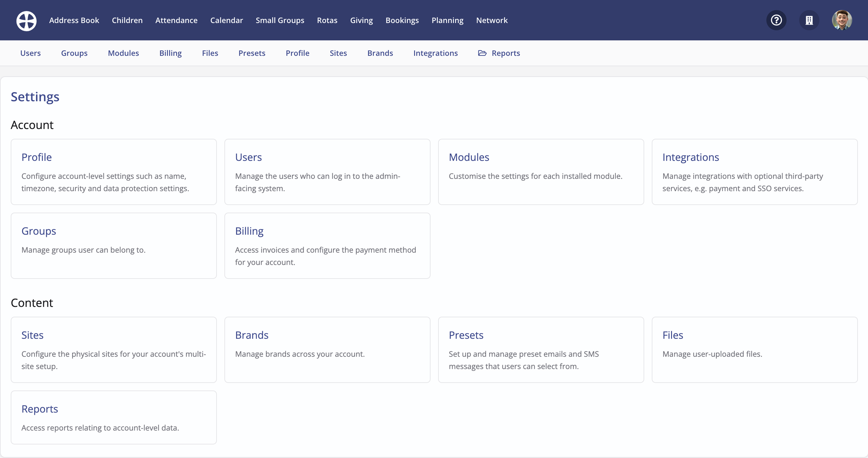Click the Profile card description about timezone

click(105, 182)
